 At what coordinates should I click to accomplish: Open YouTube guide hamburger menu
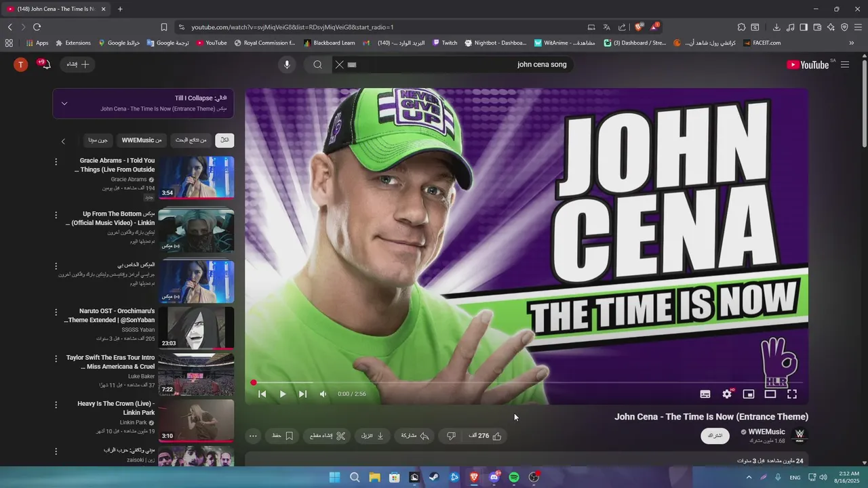[x=845, y=64]
